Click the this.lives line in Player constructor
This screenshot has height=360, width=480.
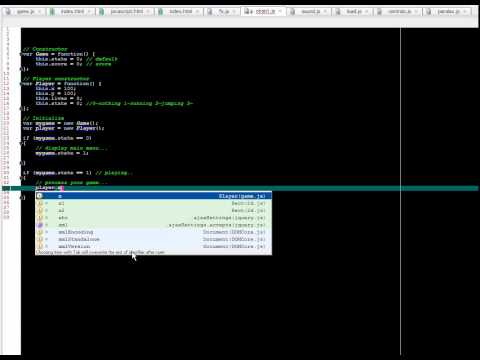(x=59, y=98)
